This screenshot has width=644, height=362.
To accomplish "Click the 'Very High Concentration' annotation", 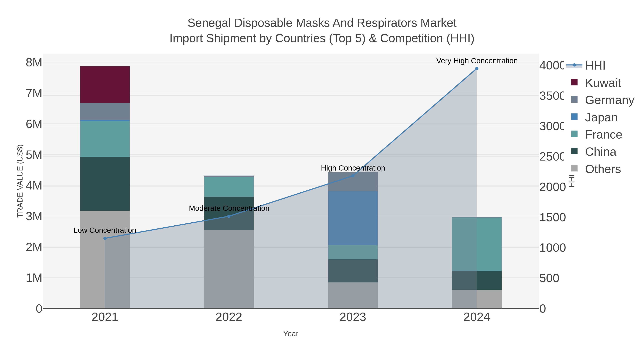I will tap(477, 61).
